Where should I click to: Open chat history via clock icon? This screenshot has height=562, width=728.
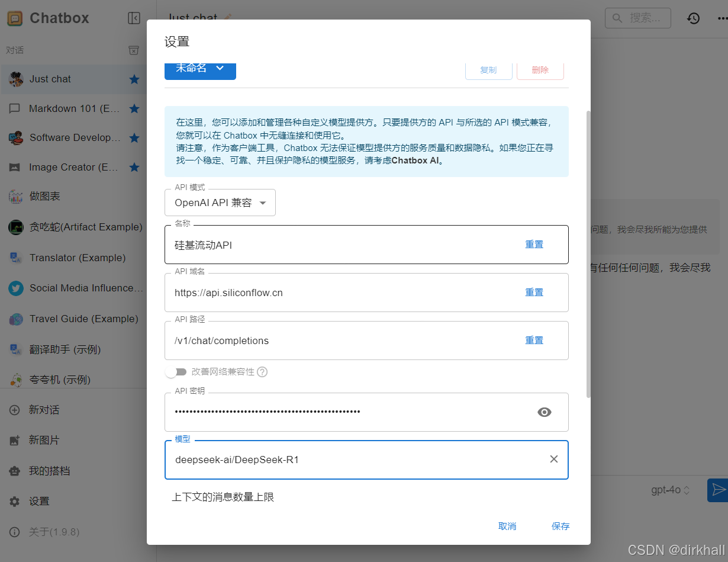[x=694, y=18]
